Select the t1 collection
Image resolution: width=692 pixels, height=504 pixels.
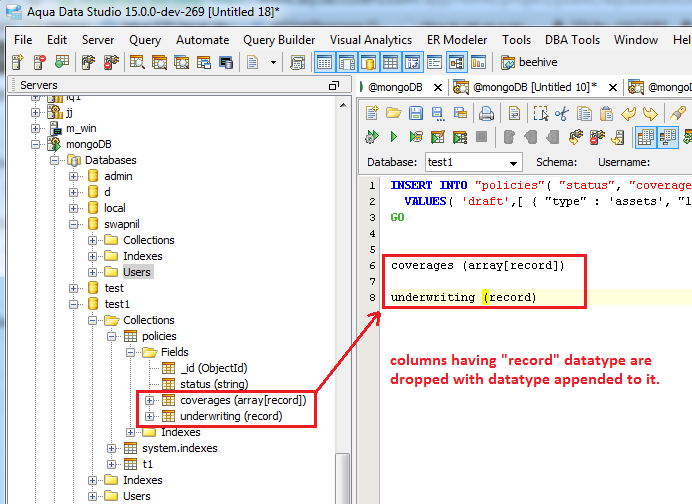pyautogui.click(x=147, y=464)
